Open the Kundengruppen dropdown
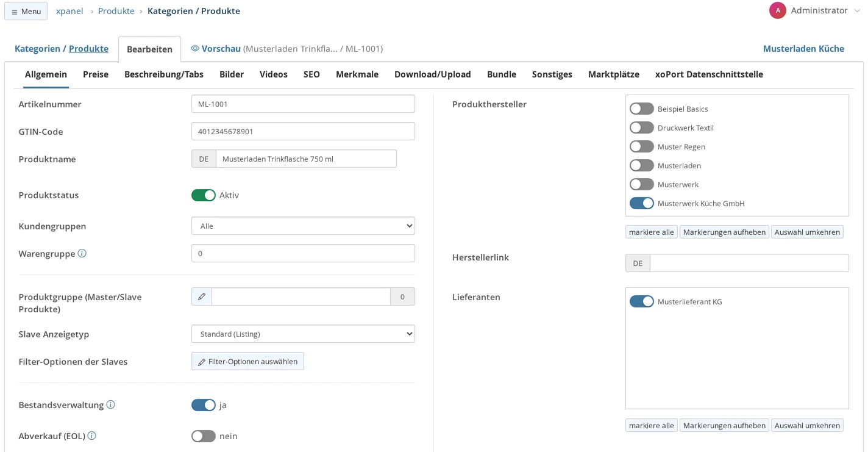Image resolution: width=868 pixels, height=452 pixels. click(x=303, y=226)
